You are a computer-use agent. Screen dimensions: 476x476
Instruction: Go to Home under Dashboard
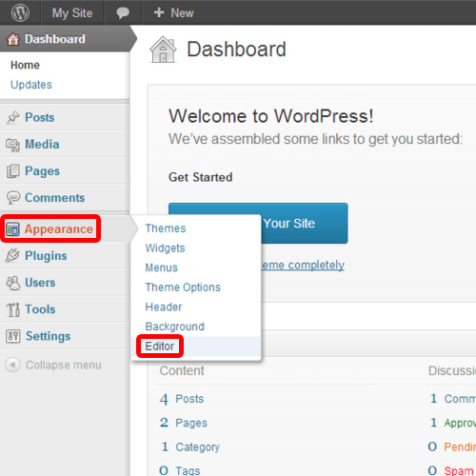tap(25, 65)
